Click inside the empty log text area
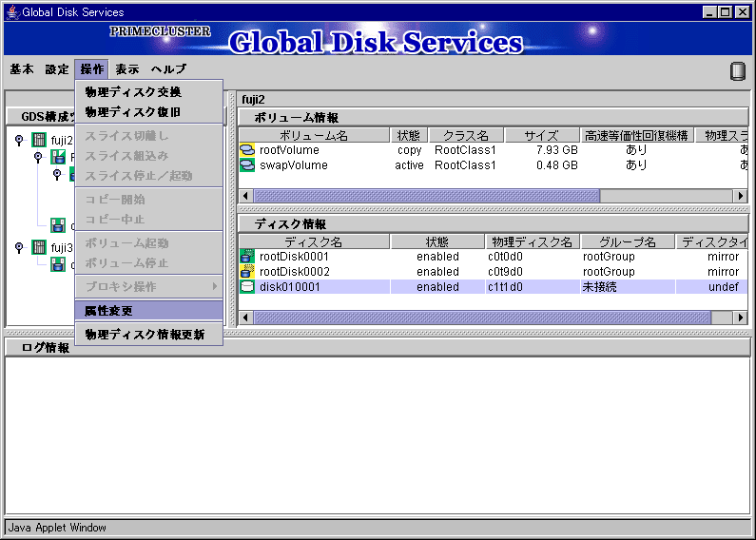 (x=378, y=435)
